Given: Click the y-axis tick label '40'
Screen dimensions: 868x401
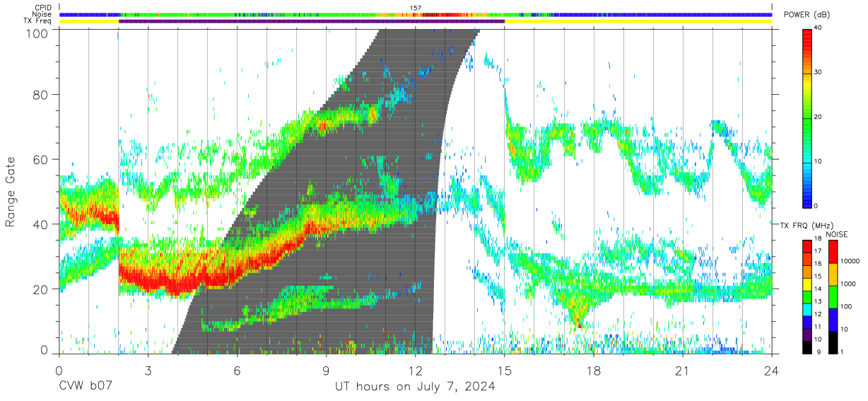Looking at the screenshot, I should click(42, 224).
